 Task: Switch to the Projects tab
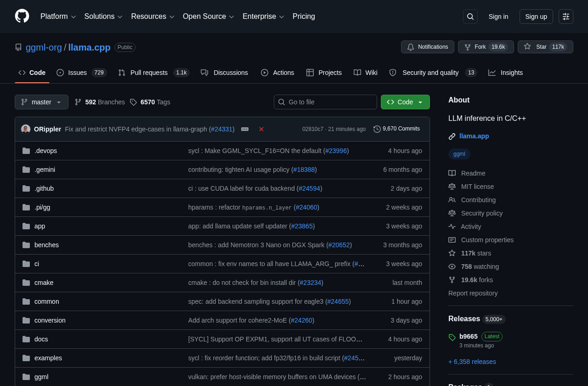point(324,73)
